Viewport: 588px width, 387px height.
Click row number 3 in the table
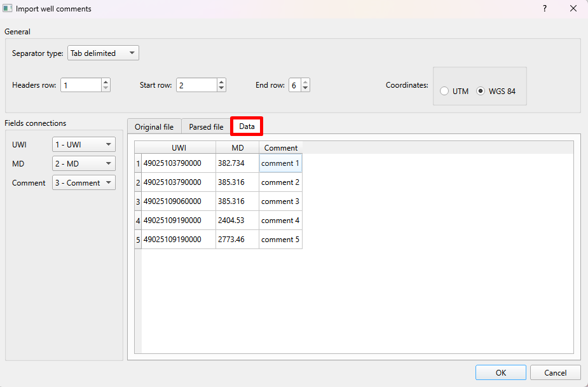tap(138, 201)
